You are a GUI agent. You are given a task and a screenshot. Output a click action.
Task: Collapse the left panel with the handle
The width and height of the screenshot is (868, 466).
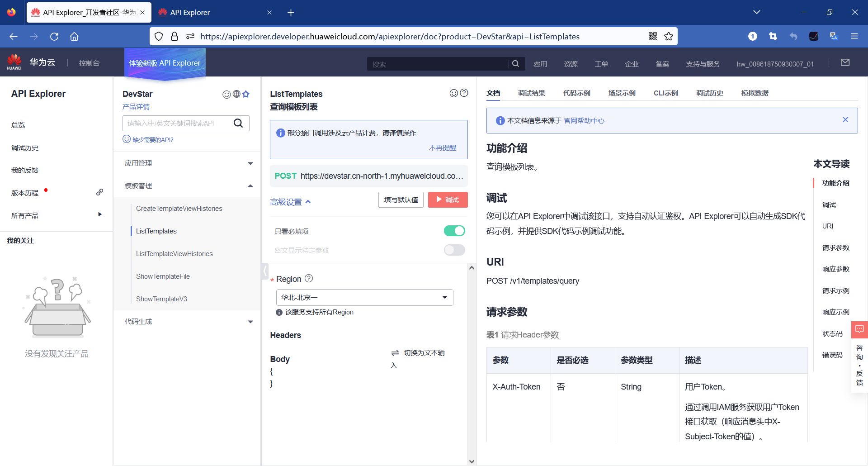pyautogui.click(x=265, y=271)
